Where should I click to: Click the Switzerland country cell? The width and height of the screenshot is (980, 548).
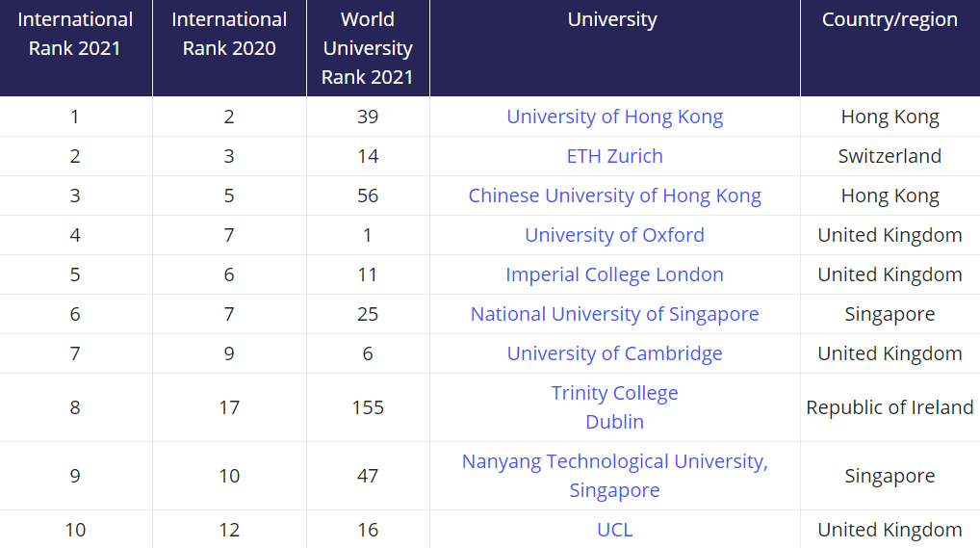tap(890, 156)
